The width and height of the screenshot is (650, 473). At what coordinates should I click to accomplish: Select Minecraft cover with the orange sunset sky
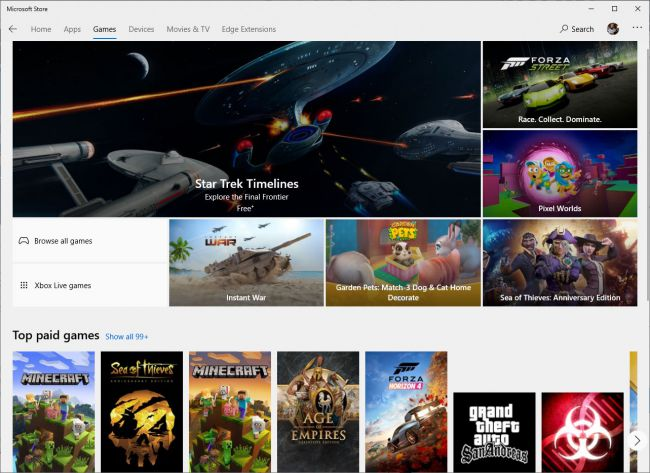click(x=230, y=412)
